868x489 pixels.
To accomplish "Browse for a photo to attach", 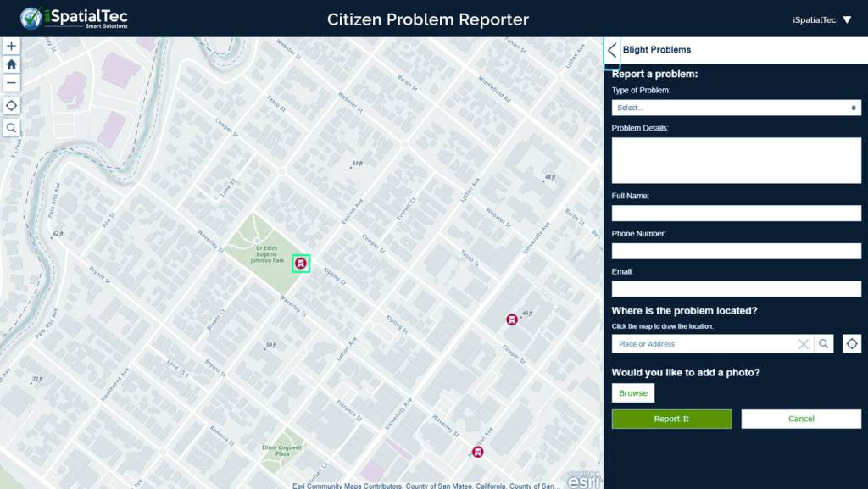I will 632,393.
